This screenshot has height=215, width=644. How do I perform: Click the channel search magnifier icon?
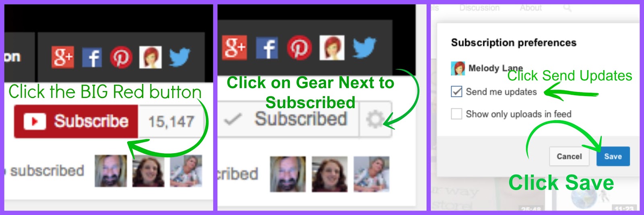pos(568,8)
